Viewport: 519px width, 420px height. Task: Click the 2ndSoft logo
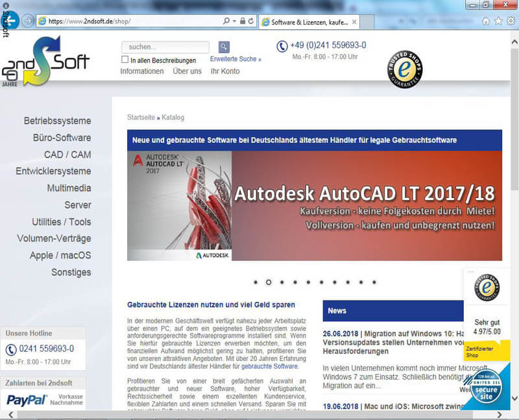pos(45,62)
